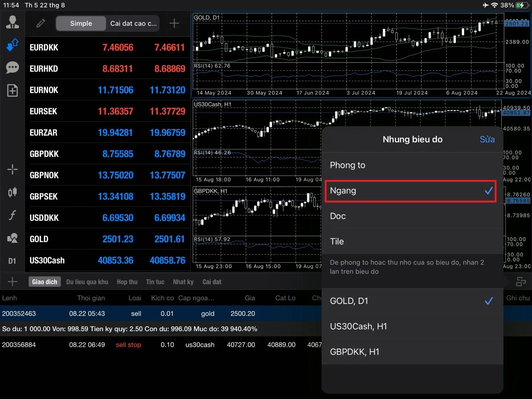Viewport: 532px width, 399px height.
Task: Open the Du lieu qua khu tab
Action: tap(87, 282)
